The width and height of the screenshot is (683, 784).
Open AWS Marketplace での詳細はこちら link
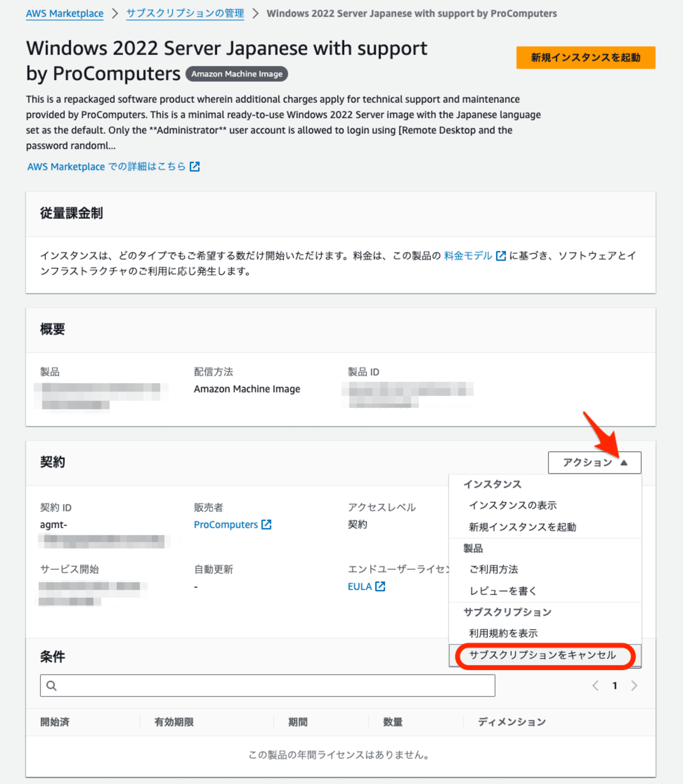pos(106,167)
